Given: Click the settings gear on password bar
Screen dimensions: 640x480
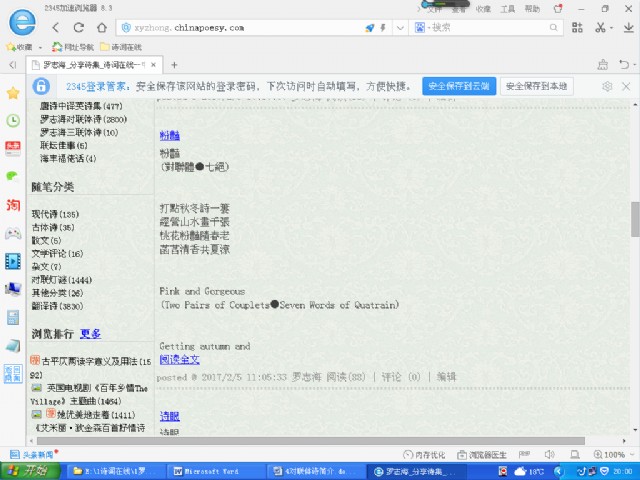Looking at the screenshot, I should point(607,86).
